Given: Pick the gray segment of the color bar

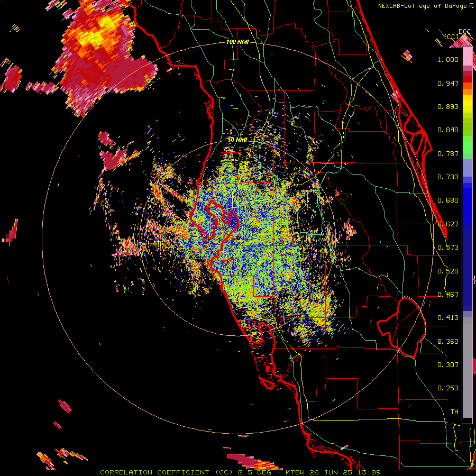Looking at the screenshot, I should (x=467, y=368).
